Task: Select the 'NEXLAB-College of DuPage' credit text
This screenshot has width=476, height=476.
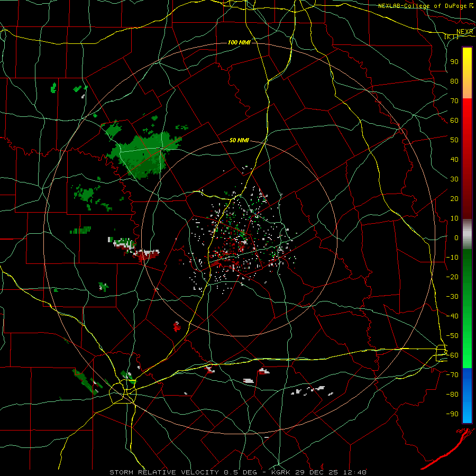Action: pyautogui.click(x=423, y=6)
